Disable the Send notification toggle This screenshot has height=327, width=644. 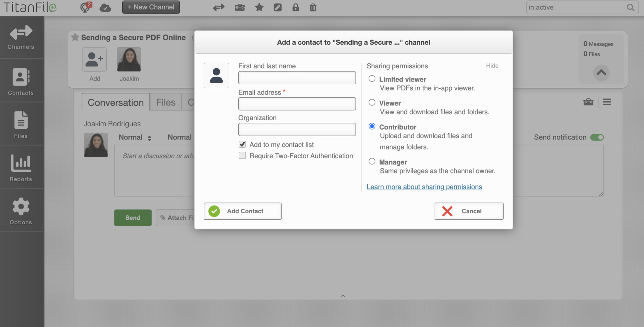coord(597,137)
